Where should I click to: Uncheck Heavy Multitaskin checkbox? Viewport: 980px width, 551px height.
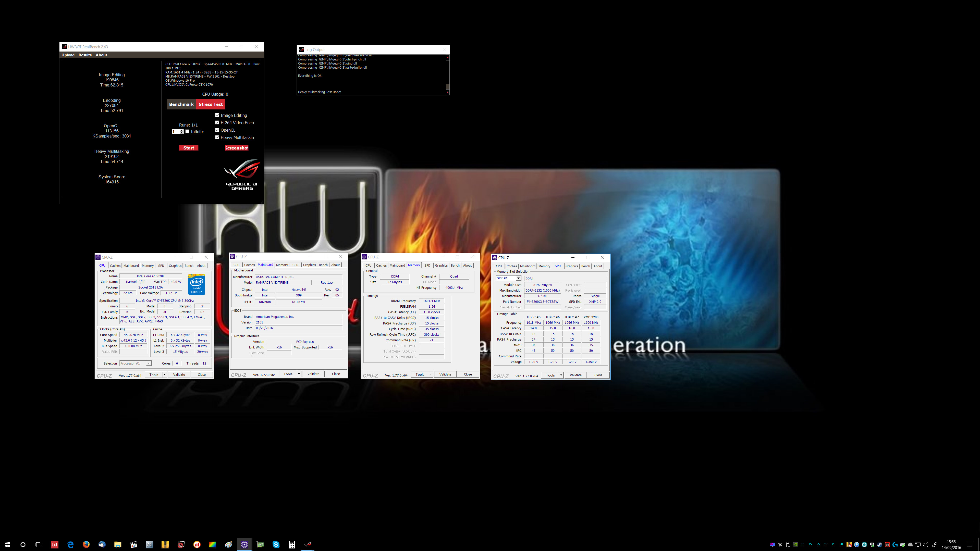click(x=217, y=137)
